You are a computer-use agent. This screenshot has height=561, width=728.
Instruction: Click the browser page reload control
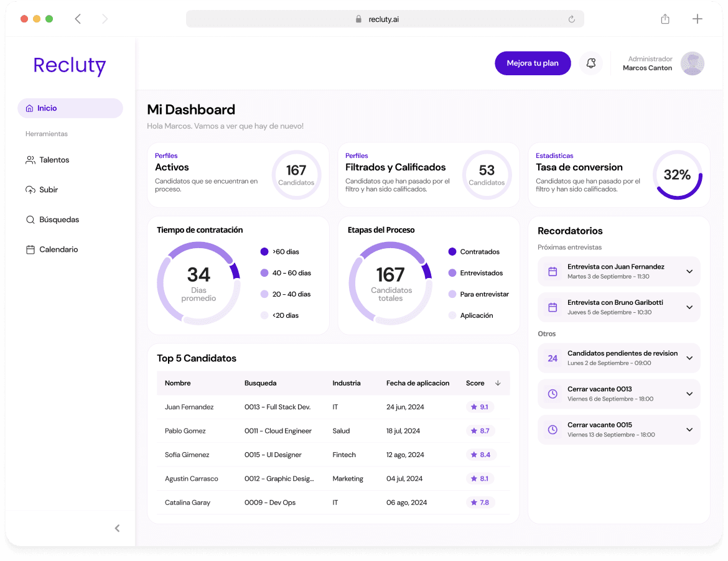pos(571,19)
